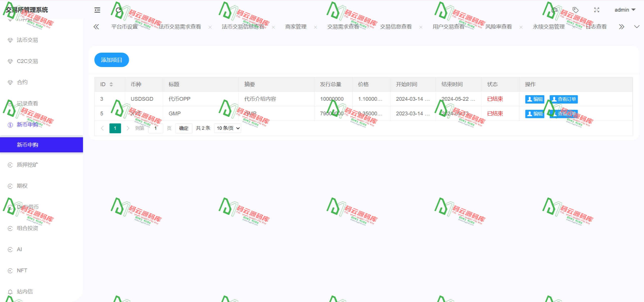The image size is (644, 302).
Task: Switch to the 商家管理 tab
Action: 296,26
